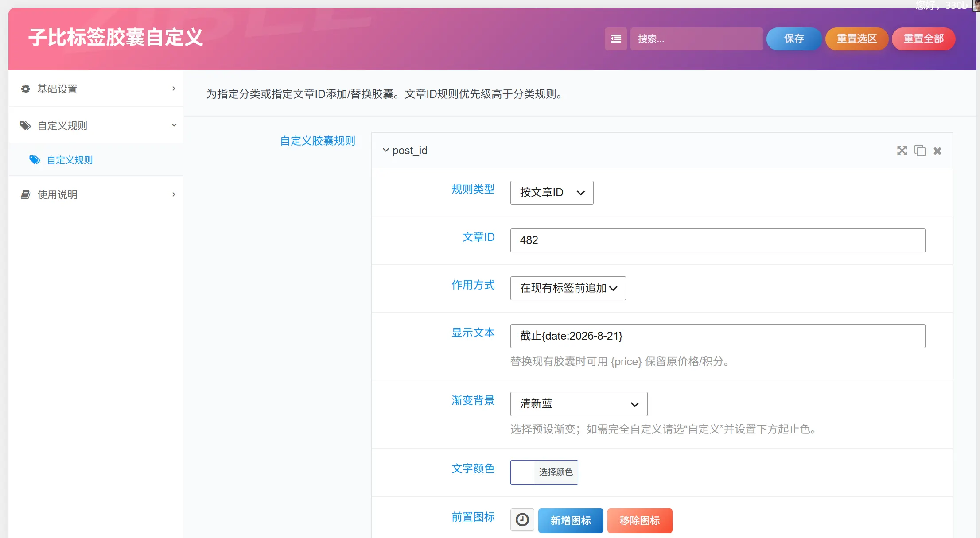
Task: Collapse the post_id rule panel chevron
Action: [386, 151]
